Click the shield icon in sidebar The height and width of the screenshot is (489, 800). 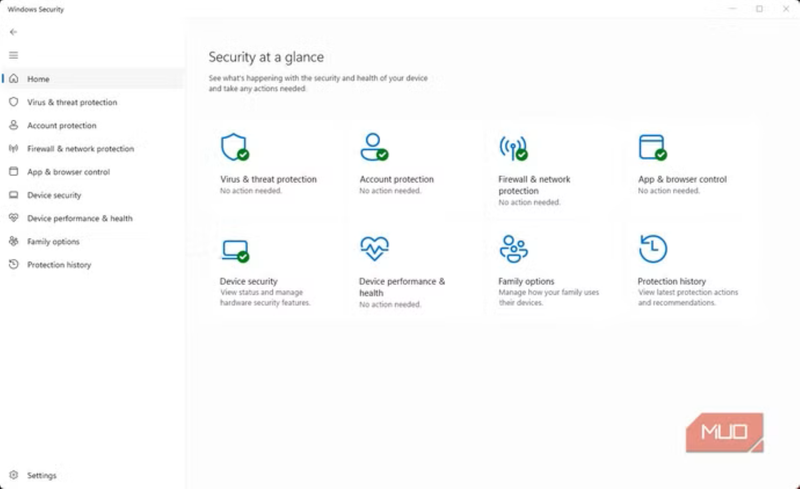(14, 102)
